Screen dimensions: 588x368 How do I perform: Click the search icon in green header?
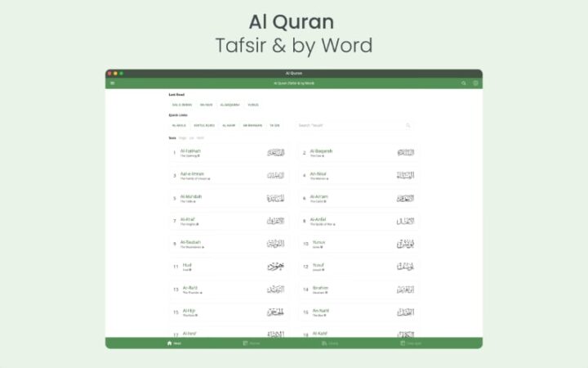click(464, 83)
